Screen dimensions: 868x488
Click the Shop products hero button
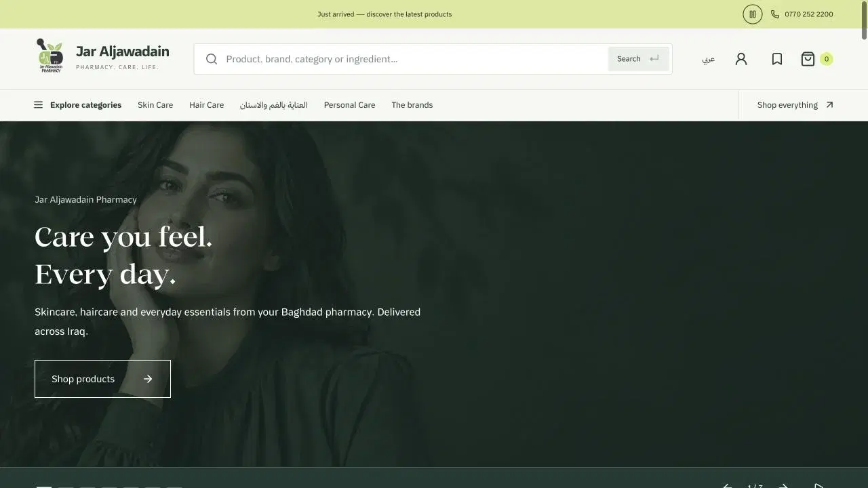pyautogui.click(x=102, y=379)
